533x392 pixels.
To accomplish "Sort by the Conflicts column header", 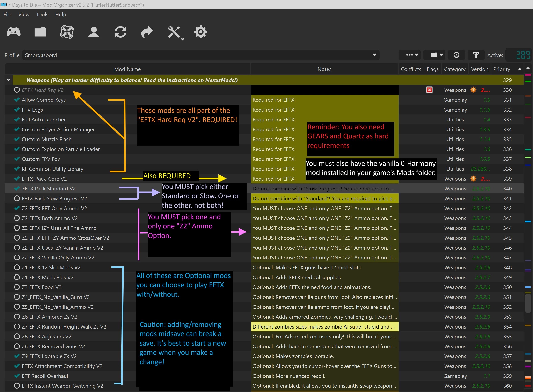I will [411, 69].
